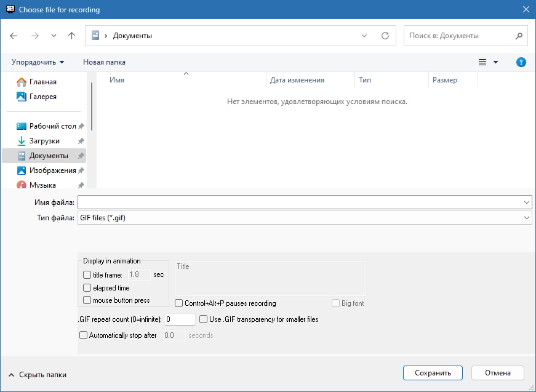The height and width of the screenshot is (392, 536).
Task: Click the GIF repeat count field
Action: click(180, 319)
